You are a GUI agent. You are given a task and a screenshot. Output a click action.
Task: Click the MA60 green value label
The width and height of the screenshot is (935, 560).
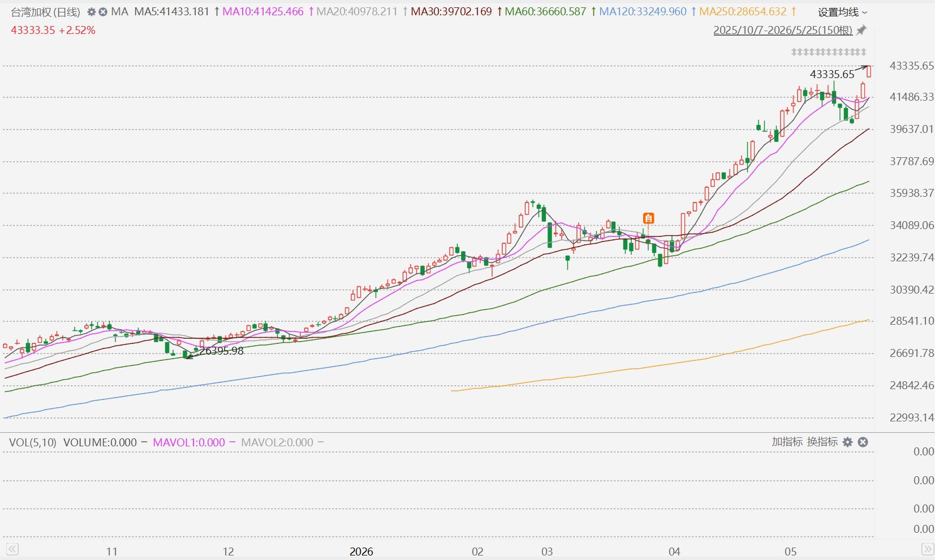pyautogui.click(x=545, y=12)
